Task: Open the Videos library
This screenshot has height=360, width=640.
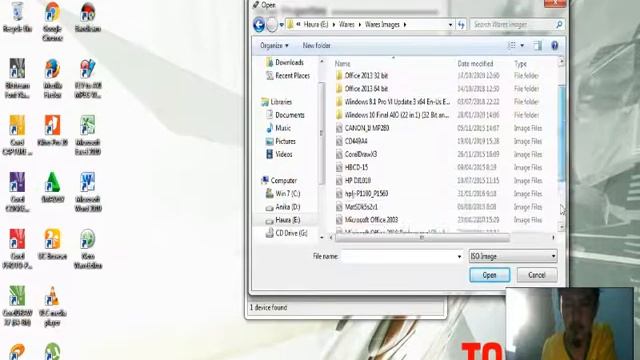Action: coord(279,154)
